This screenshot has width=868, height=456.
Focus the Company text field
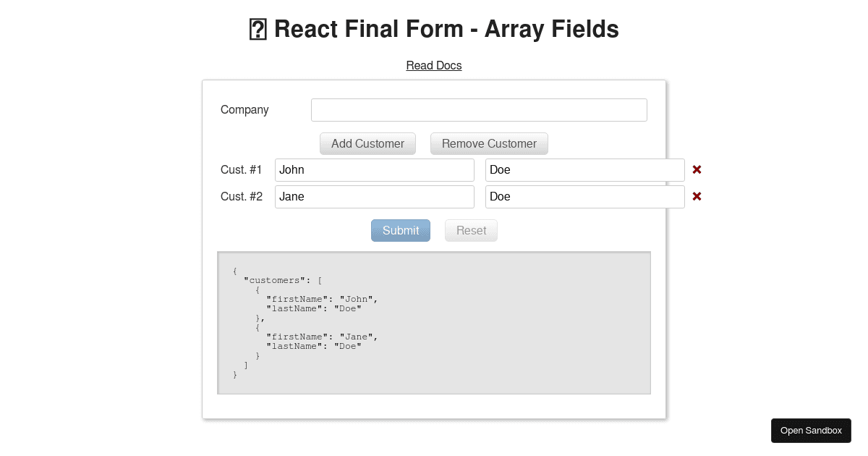479,110
